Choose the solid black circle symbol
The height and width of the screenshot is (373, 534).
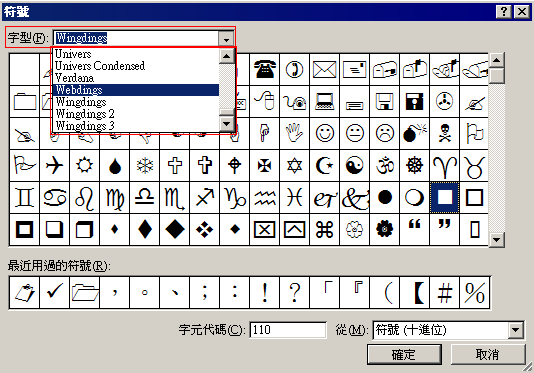tap(384, 198)
